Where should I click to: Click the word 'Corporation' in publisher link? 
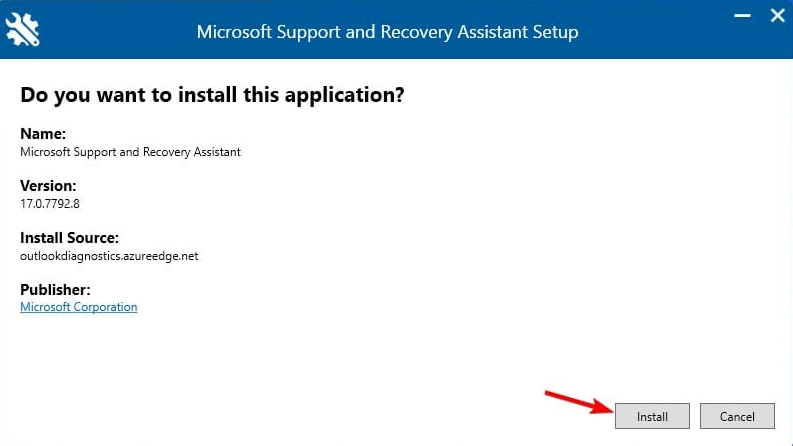pyautogui.click(x=105, y=307)
